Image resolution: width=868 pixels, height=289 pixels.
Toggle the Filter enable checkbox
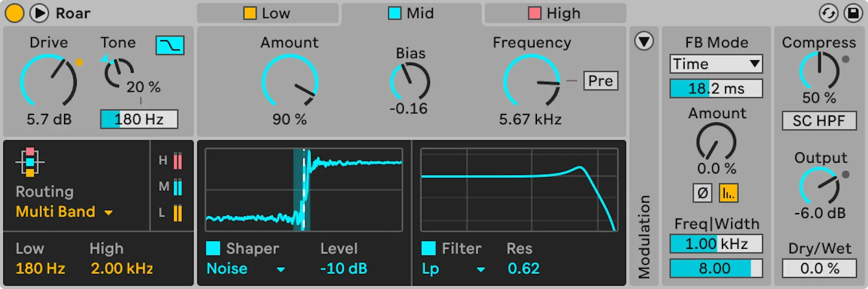pyautogui.click(x=429, y=248)
